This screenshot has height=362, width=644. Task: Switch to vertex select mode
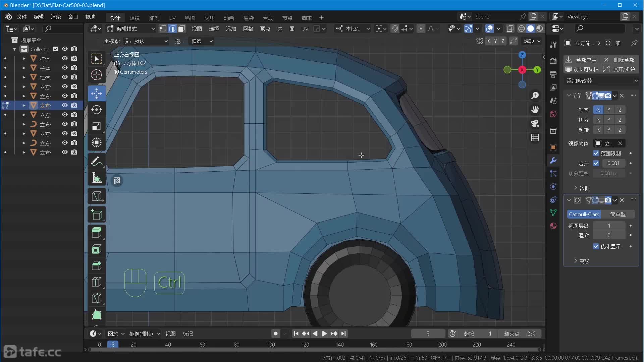click(163, 29)
